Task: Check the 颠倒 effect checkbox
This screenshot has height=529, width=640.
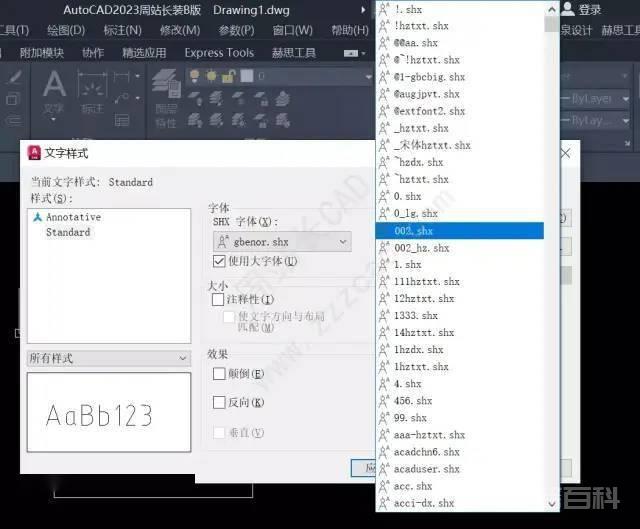Action: (219, 373)
